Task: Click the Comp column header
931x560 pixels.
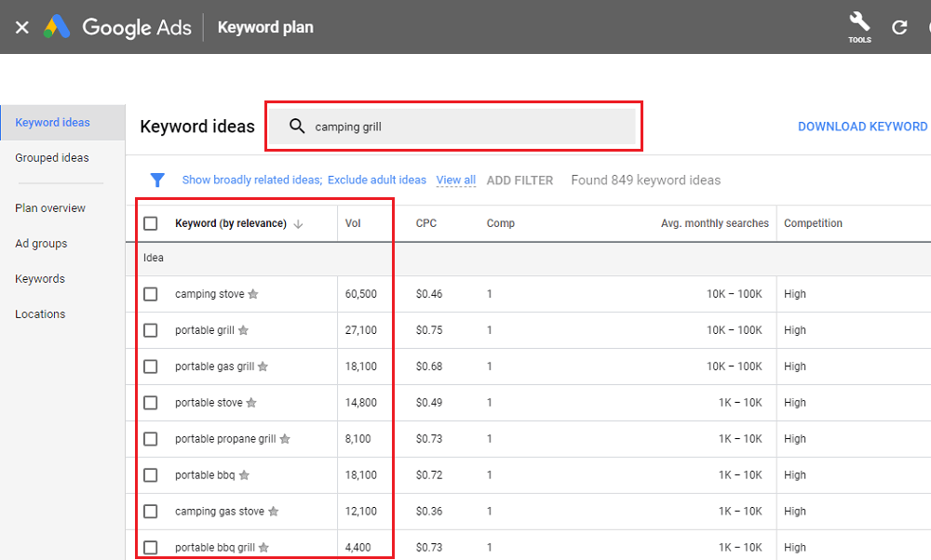Action: (501, 223)
